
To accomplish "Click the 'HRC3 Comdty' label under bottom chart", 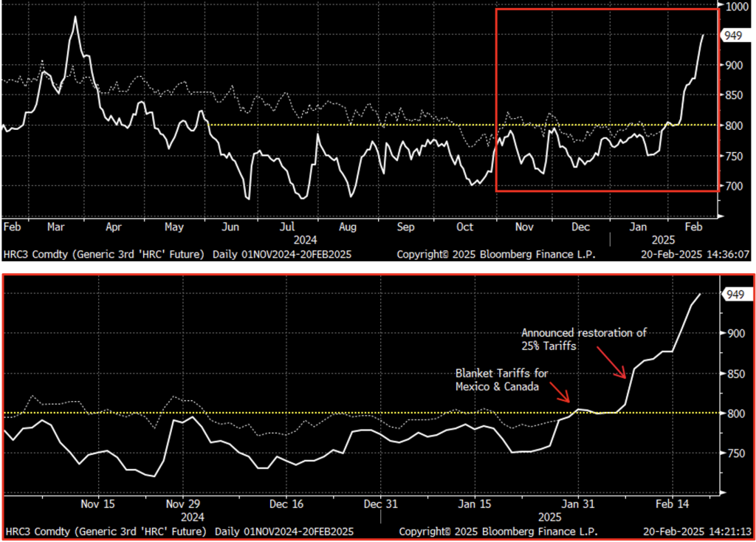I will coord(32,532).
